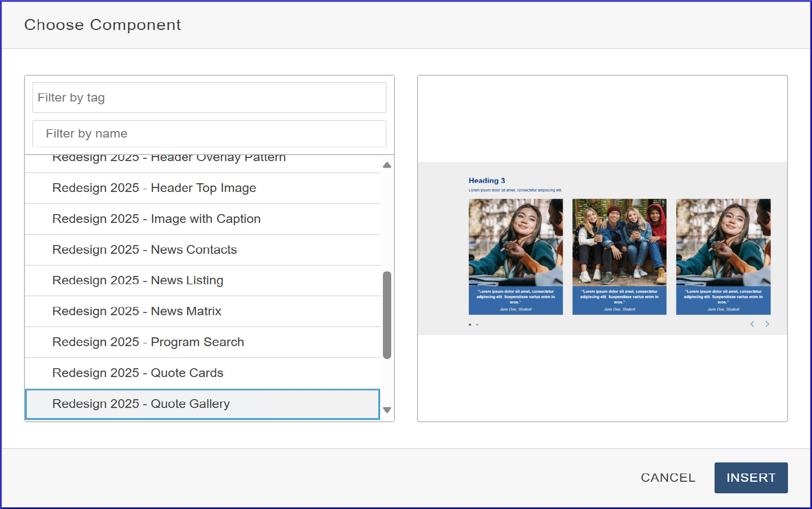
Task: Click the middle group photo preview thumbnail
Action: tap(619, 242)
